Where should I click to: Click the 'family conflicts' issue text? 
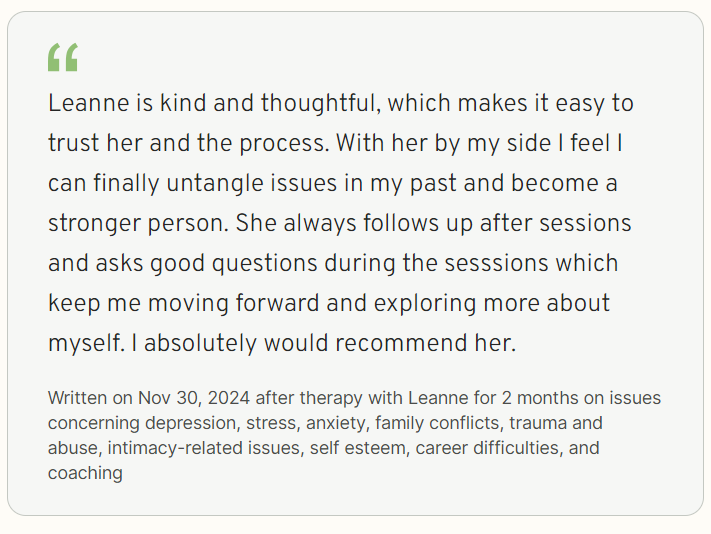(438, 423)
